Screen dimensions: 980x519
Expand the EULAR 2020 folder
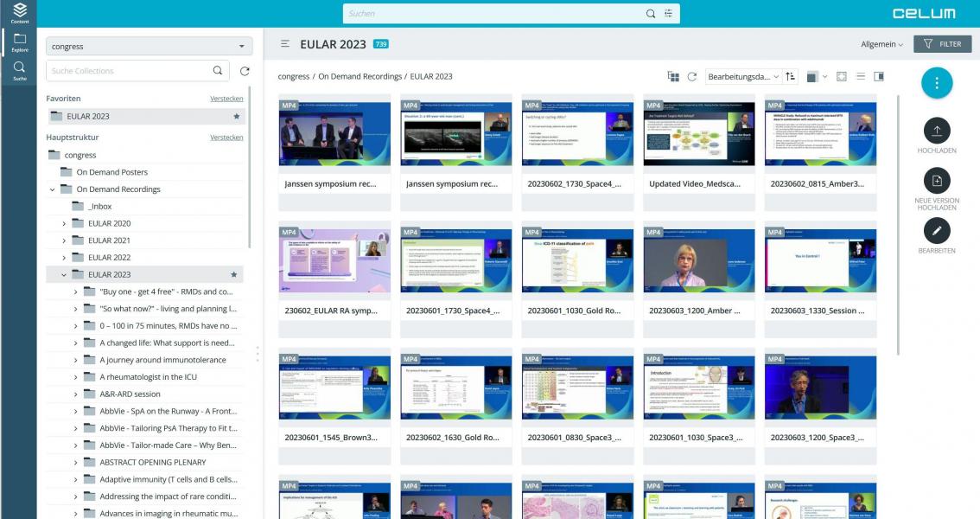pyautogui.click(x=64, y=223)
